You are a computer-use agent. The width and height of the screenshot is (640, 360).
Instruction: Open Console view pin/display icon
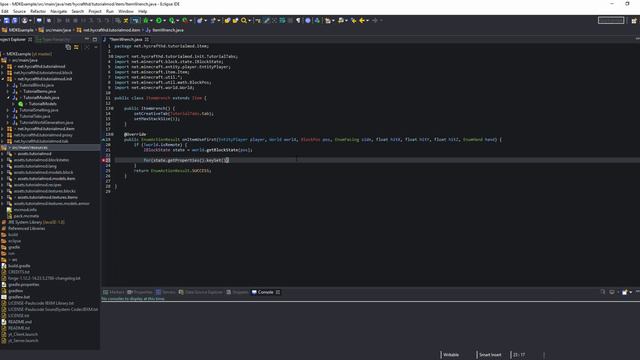pyautogui.click(x=612, y=292)
